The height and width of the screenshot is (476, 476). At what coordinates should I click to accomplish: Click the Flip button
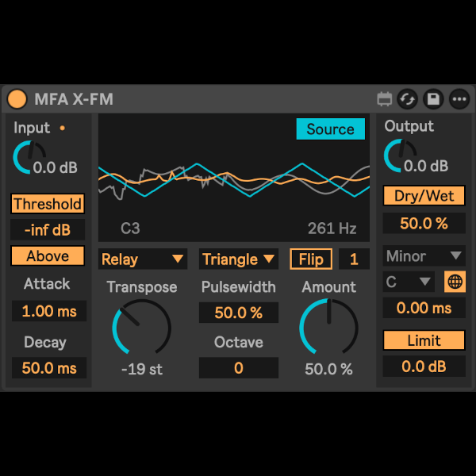tap(311, 259)
